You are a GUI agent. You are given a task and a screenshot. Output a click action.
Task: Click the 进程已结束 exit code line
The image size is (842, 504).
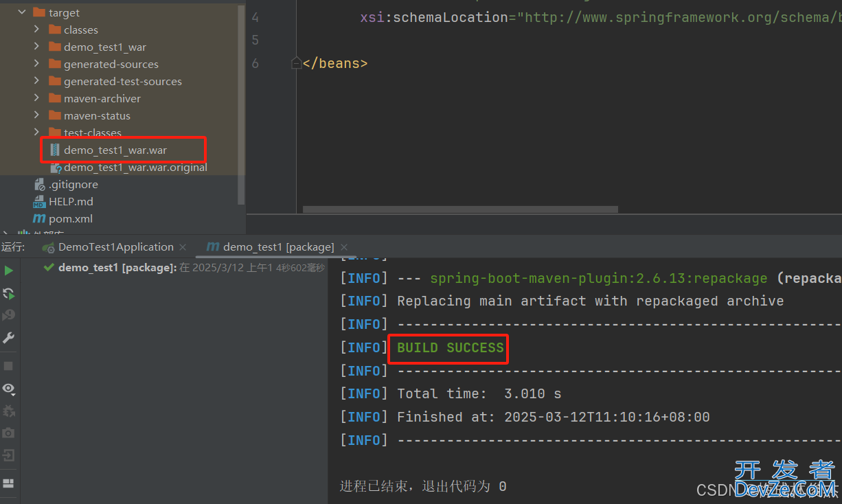(x=423, y=486)
